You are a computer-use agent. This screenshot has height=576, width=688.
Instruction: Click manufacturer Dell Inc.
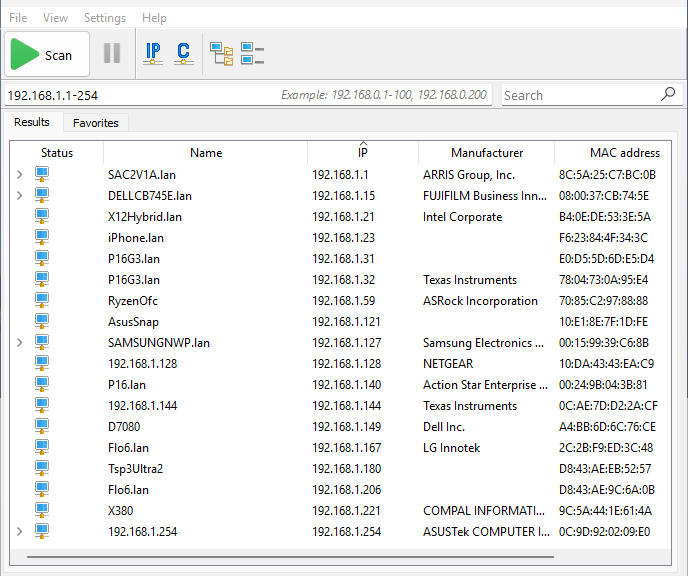pyautogui.click(x=444, y=427)
